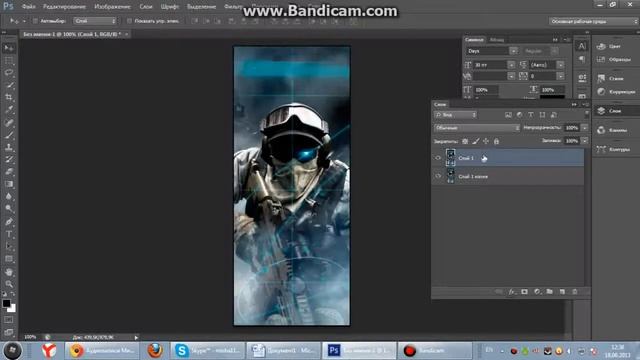Viewport: 640px width, 360px height.
Task: Select the Crop tool
Action: point(9,98)
